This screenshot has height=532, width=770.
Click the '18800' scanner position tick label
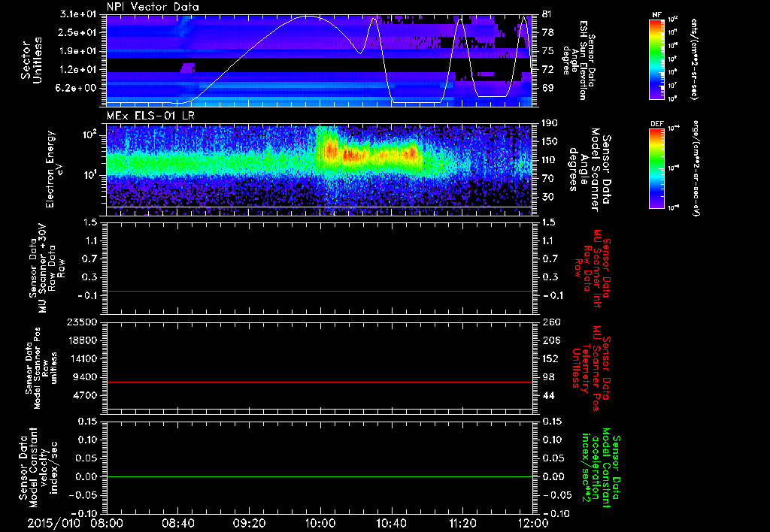point(84,340)
